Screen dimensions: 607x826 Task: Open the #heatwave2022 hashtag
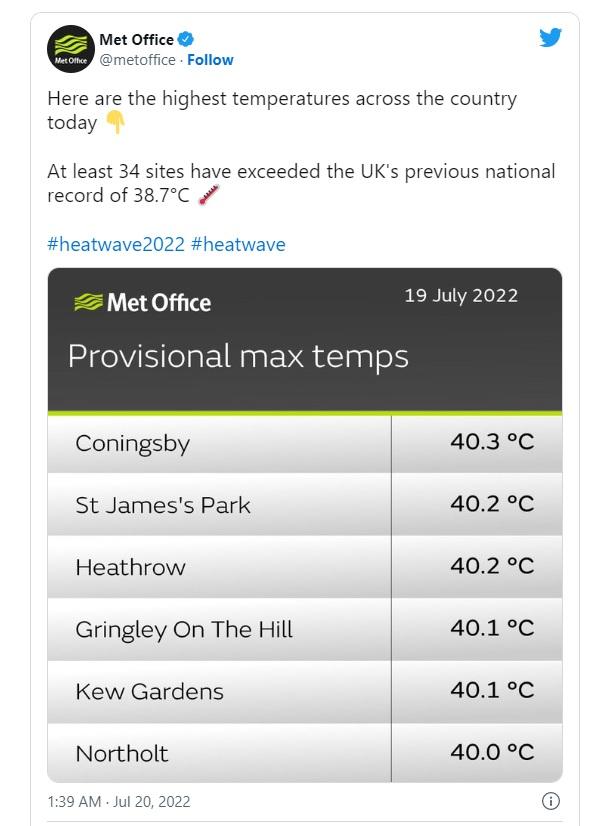[116, 244]
